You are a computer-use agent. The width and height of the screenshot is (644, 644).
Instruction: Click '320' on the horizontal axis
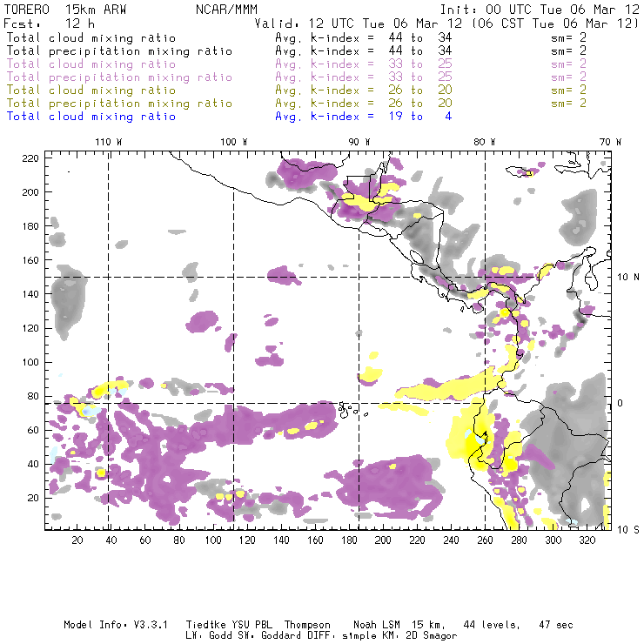587,540
